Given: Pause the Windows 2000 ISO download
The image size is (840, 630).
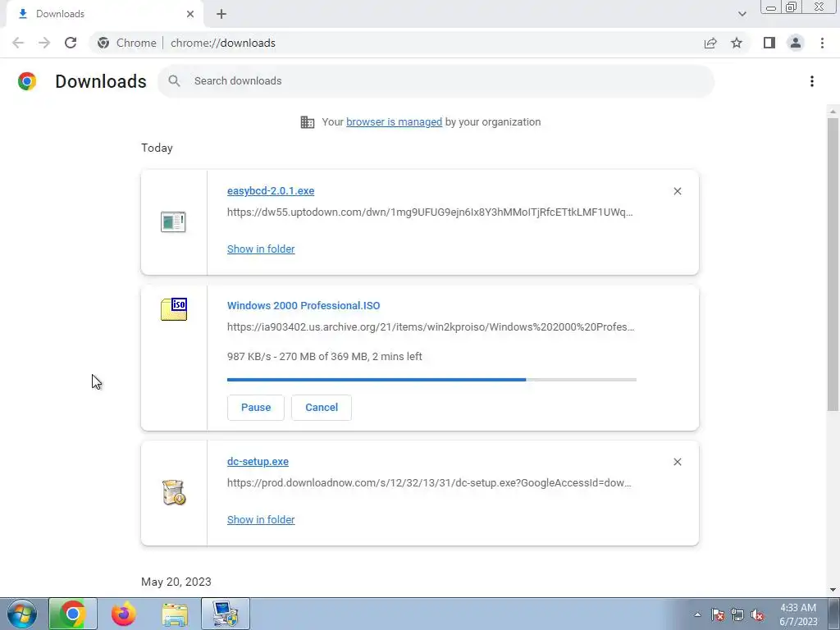Looking at the screenshot, I should pos(256,408).
